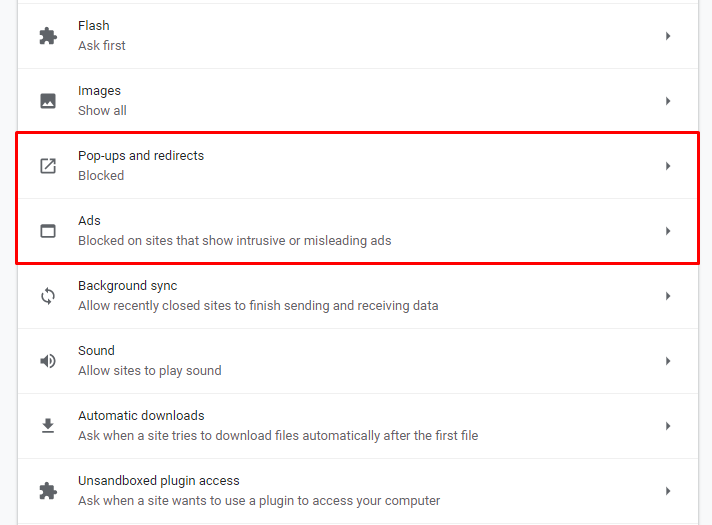Screen dimensions: 712x525
Task: Click the Background sync arrows icon
Action: coord(48,296)
